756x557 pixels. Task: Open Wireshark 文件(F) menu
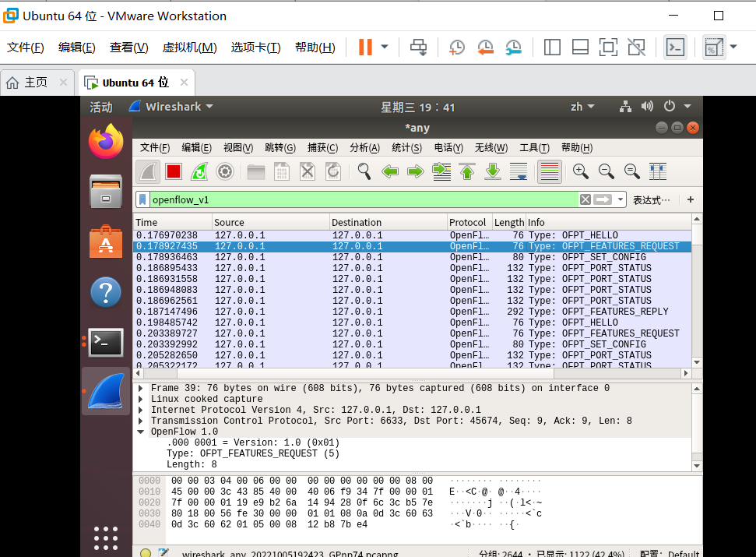(x=155, y=147)
